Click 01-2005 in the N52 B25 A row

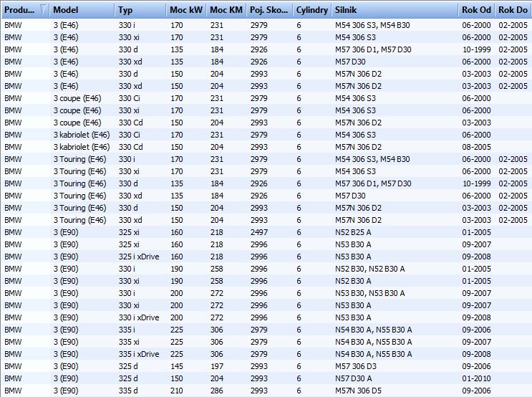click(476, 232)
